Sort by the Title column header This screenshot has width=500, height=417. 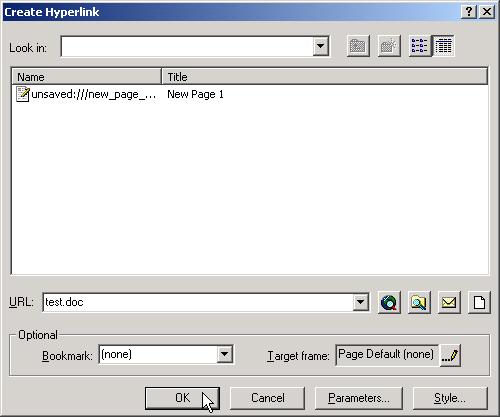325,77
